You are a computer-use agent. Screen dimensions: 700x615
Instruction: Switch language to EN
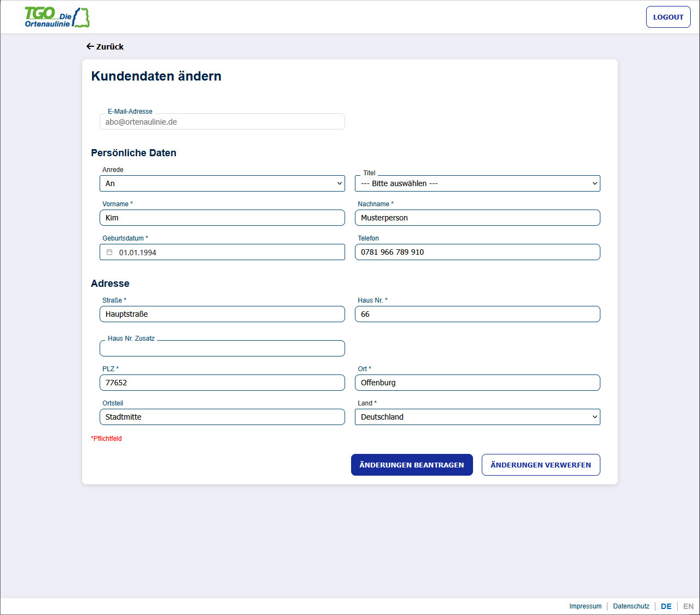point(688,606)
